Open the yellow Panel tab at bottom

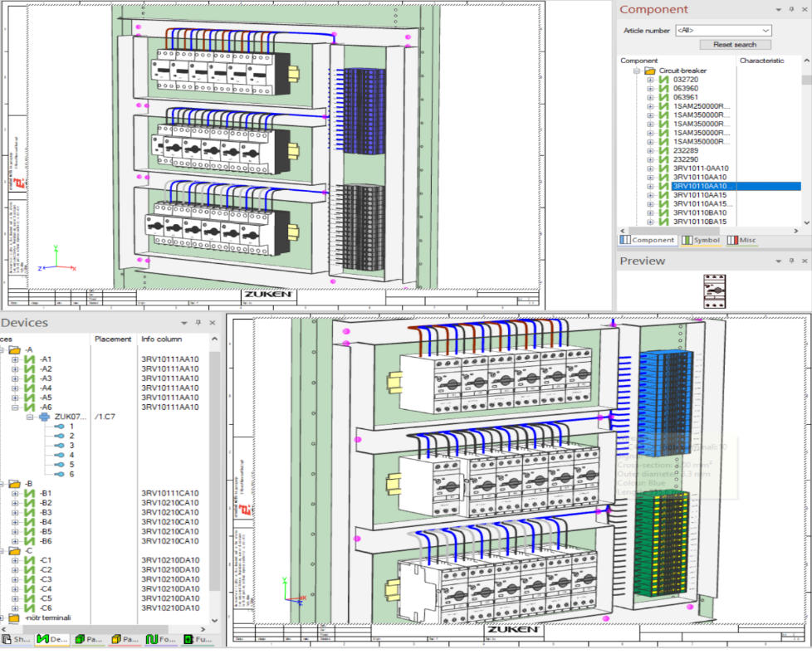point(125,640)
